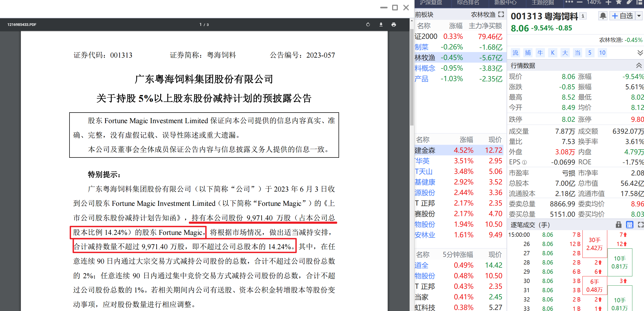
Task: Sort stock list by 5分钟涨幅 header
Action: 458,254
